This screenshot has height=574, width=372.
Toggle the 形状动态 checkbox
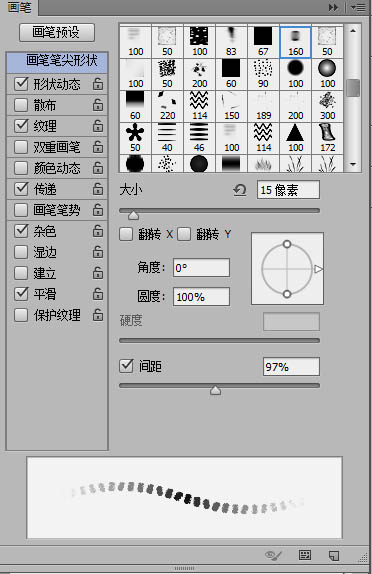21,84
